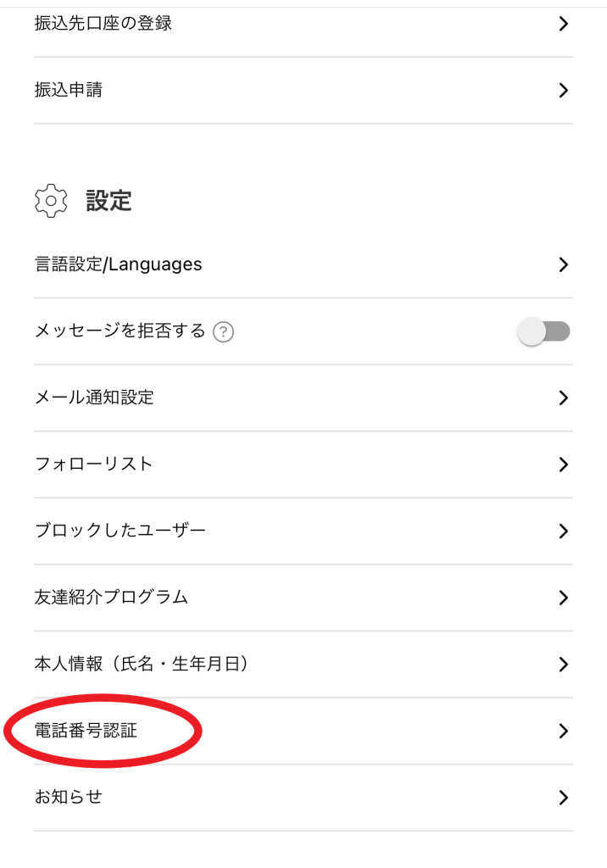Viewport: 607px width, 868px height.
Task: Click the 友達紹介プログラム chevron icon
Action: [563, 598]
